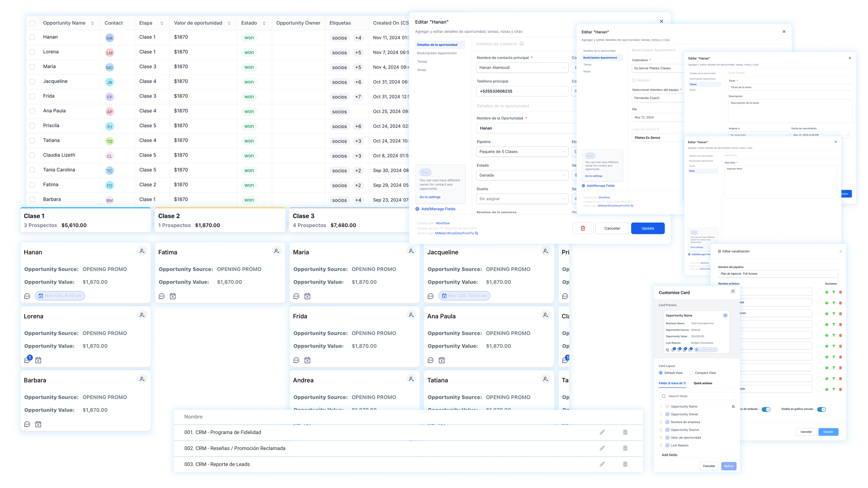Click Guardar in Editar canalización dialog
This screenshot has height=488, width=868.
coord(828,432)
